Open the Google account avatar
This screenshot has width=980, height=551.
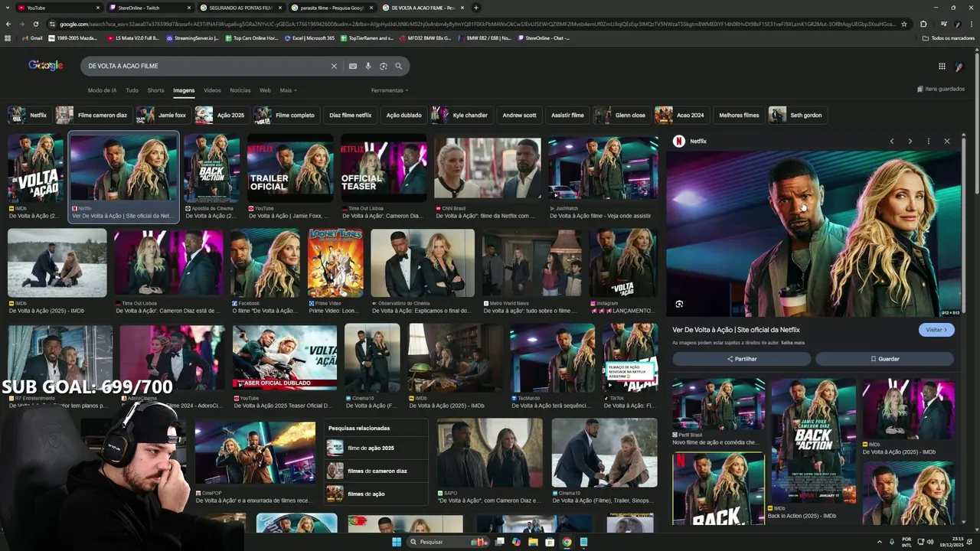click(959, 67)
